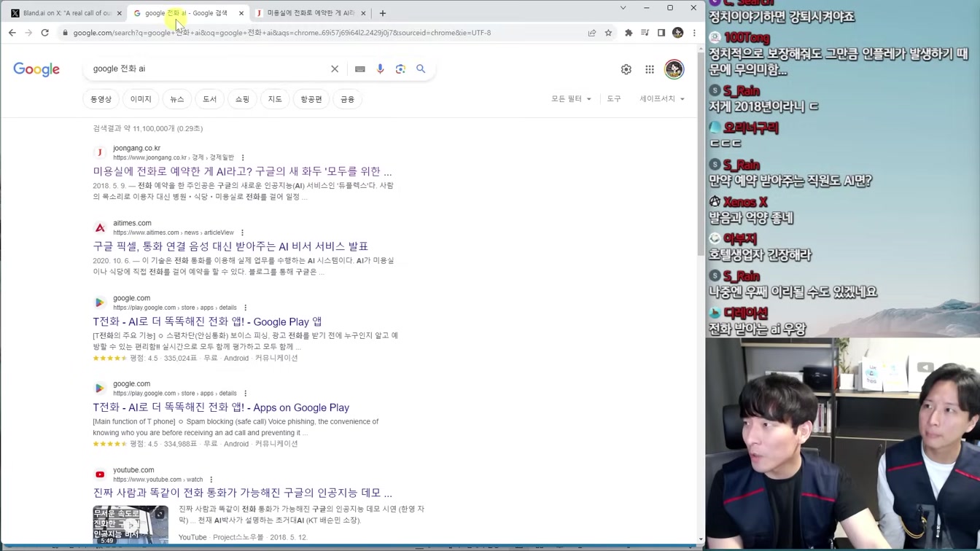Click chat username 100Tong
980x551 pixels.
pos(747,37)
